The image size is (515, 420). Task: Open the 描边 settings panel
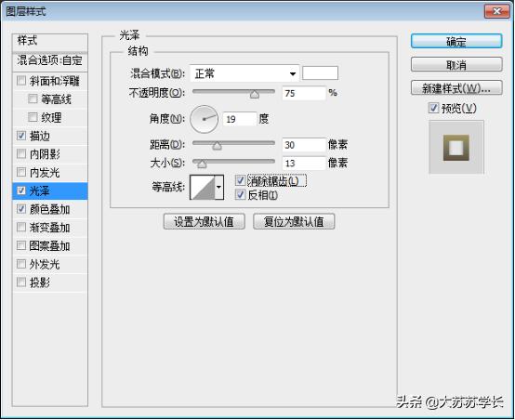tap(40, 136)
